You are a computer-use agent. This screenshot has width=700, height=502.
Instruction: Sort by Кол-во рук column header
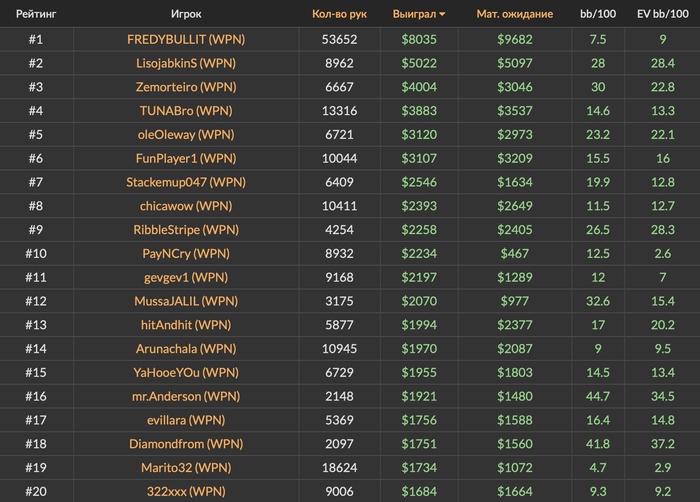click(x=339, y=14)
